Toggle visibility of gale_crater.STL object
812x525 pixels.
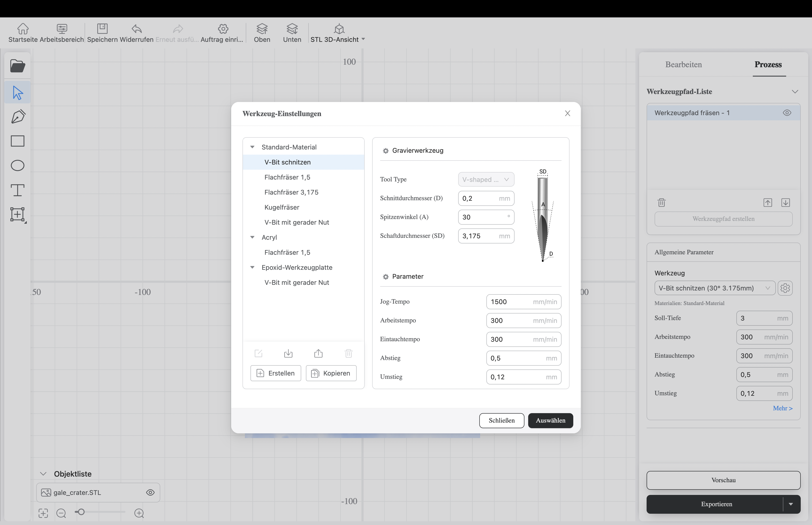(x=150, y=493)
